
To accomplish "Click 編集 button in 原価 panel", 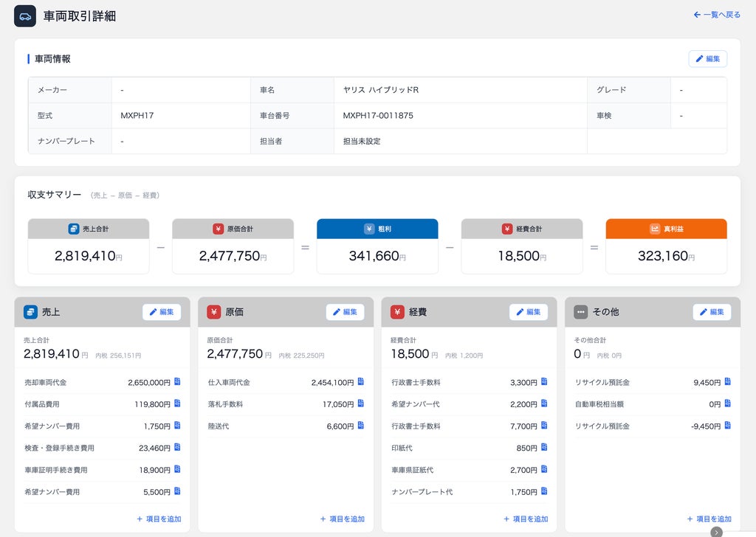I will [x=346, y=312].
